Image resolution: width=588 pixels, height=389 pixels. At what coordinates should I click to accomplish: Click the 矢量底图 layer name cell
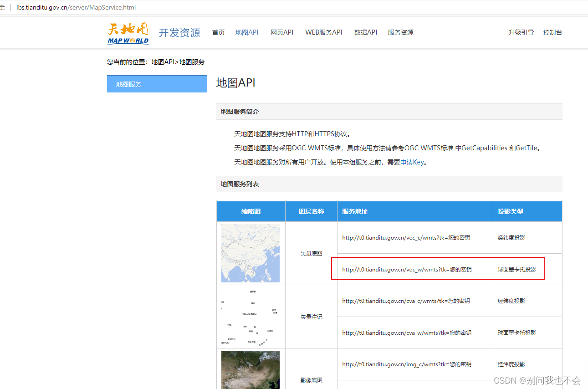click(x=312, y=253)
